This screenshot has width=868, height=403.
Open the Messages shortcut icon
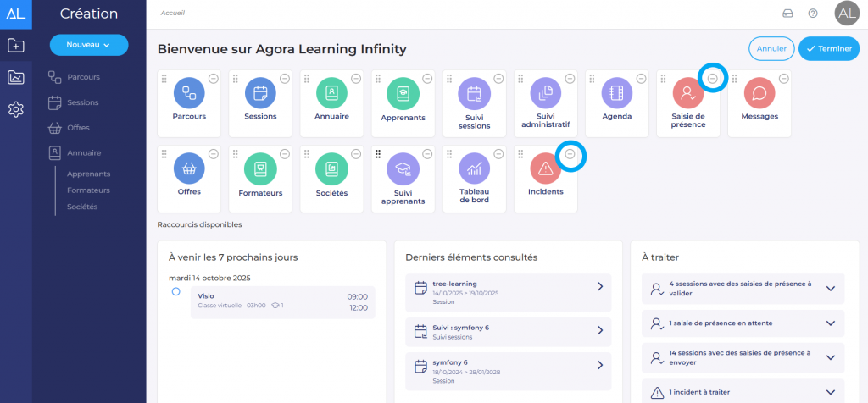coord(759,91)
